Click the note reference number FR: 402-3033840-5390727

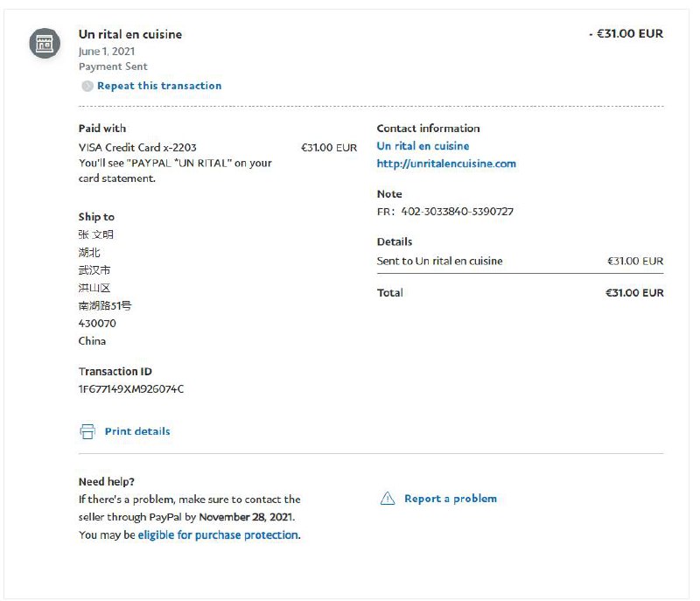pos(445,212)
